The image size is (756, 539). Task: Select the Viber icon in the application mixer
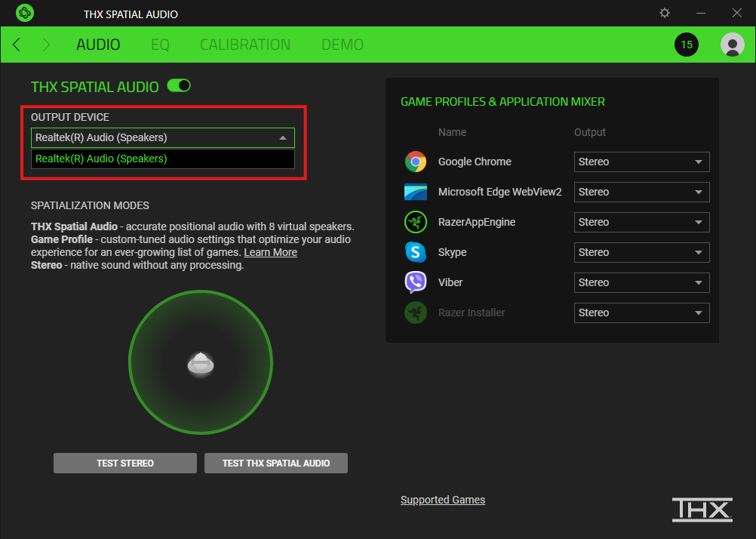tap(416, 282)
